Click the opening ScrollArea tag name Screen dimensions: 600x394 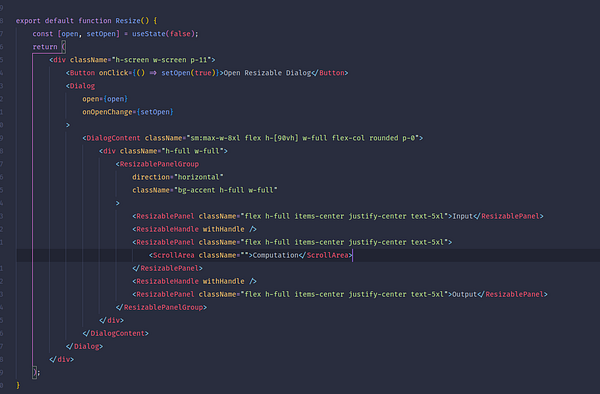click(174, 255)
